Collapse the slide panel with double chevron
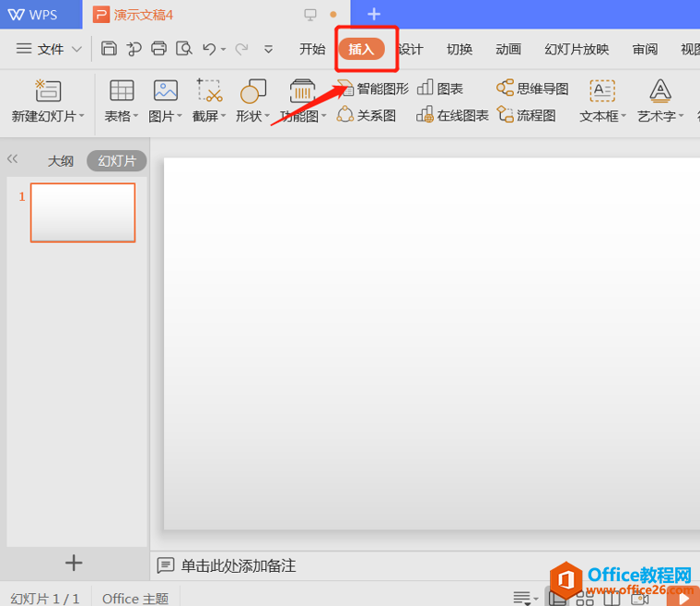Image resolution: width=700 pixels, height=606 pixels. coord(13,159)
